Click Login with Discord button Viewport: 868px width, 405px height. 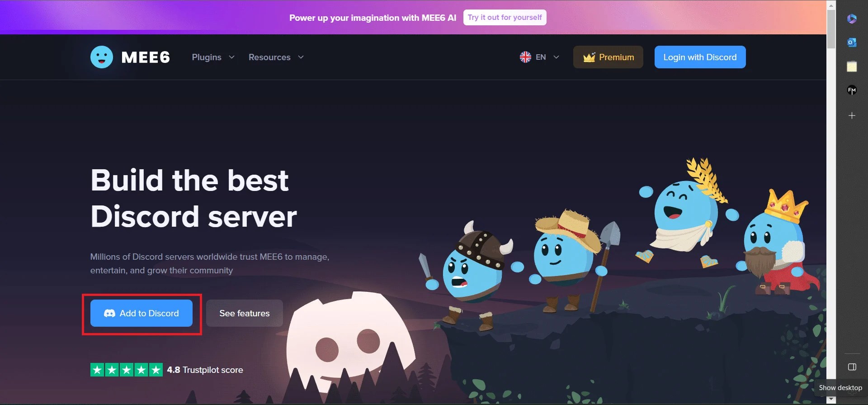(700, 57)
